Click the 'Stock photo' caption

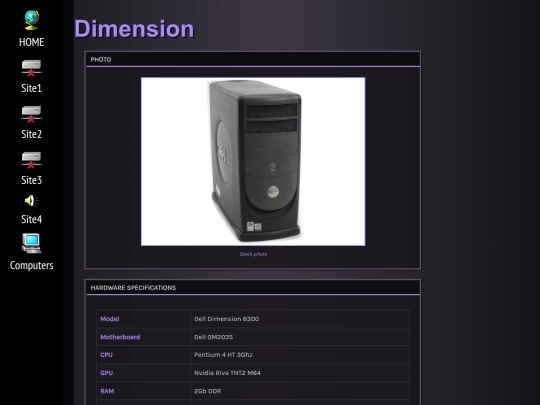253,254
